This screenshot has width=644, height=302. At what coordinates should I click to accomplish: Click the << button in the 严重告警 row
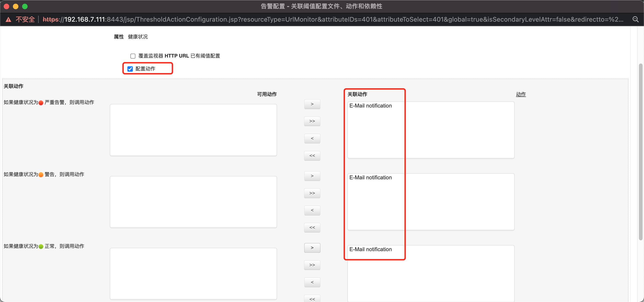tap(312, 156)
